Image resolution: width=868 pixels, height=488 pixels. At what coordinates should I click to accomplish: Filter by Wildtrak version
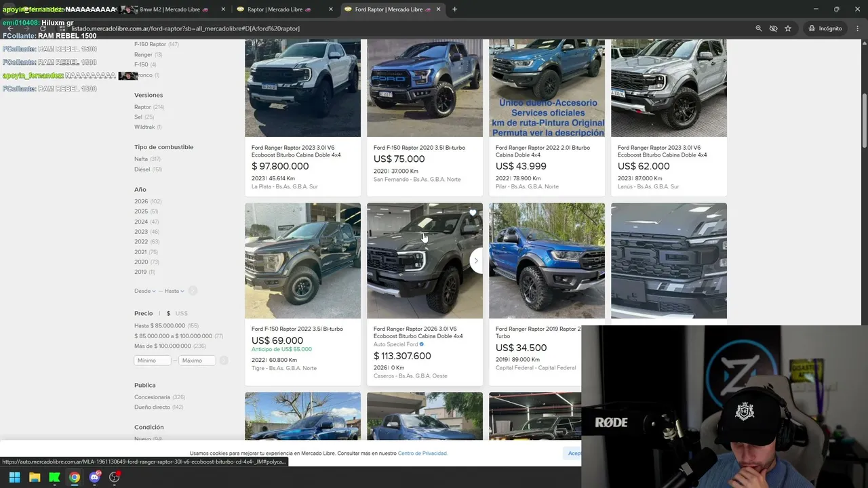pyautogui.click(x=144, y=127)
